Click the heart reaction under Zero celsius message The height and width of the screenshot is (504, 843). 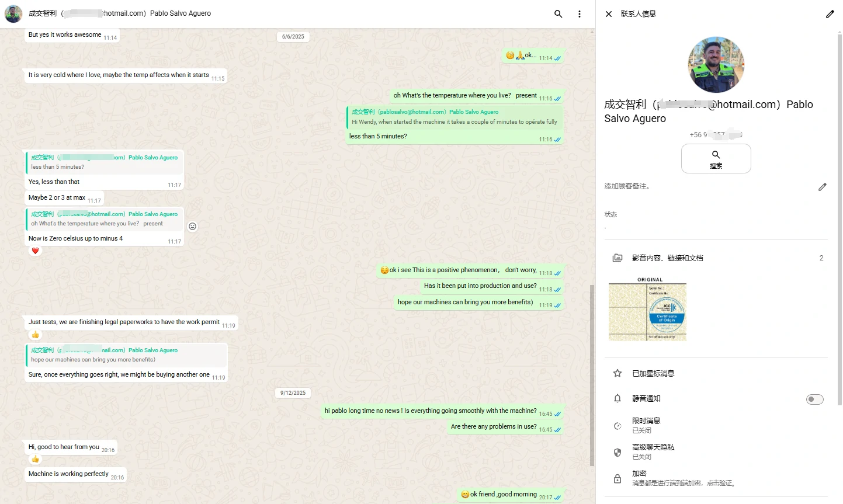[x=35, y=251]
